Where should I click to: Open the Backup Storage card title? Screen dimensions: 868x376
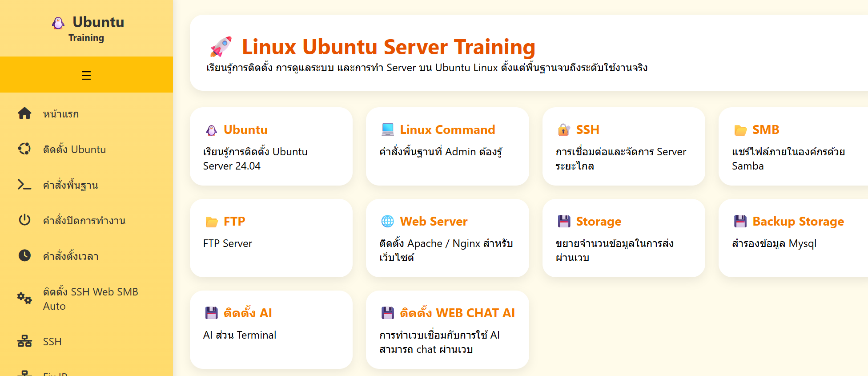point(798,222)
